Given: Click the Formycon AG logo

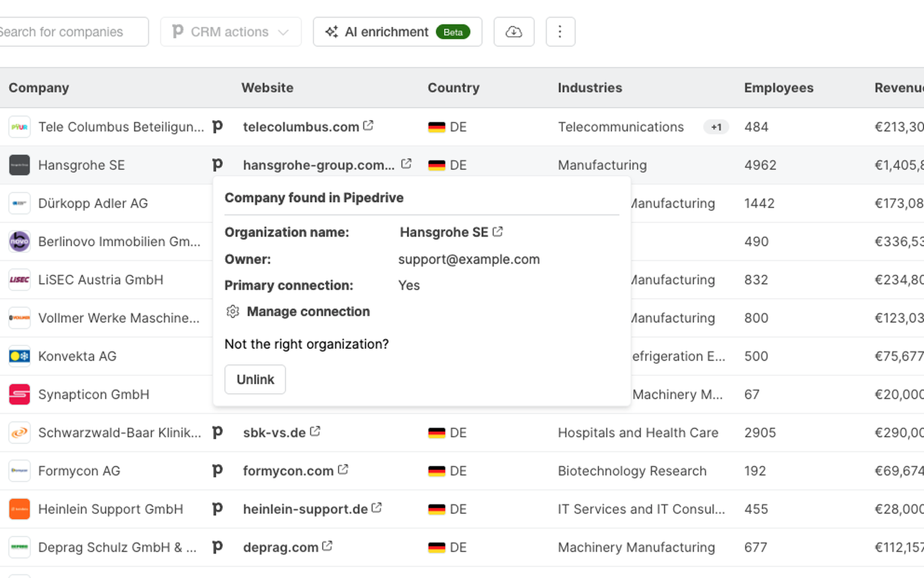Looking at the screenshot, I should tap(19, 471).
